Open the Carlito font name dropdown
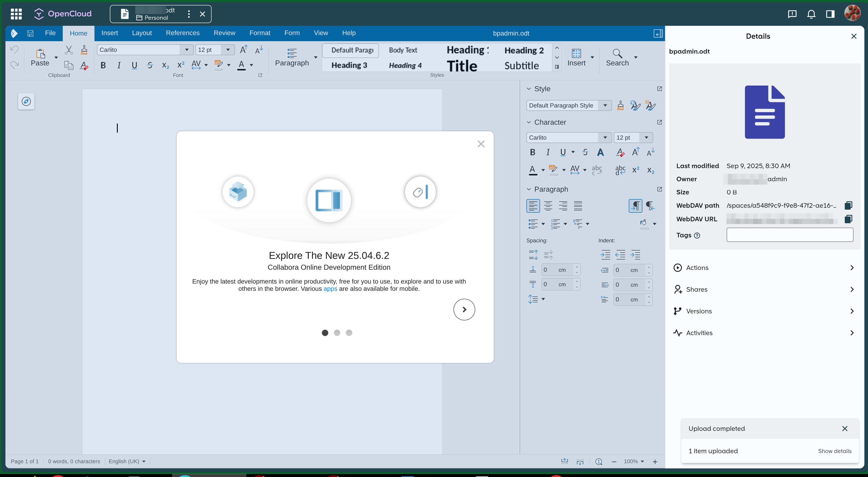 (x=187, y=50)
